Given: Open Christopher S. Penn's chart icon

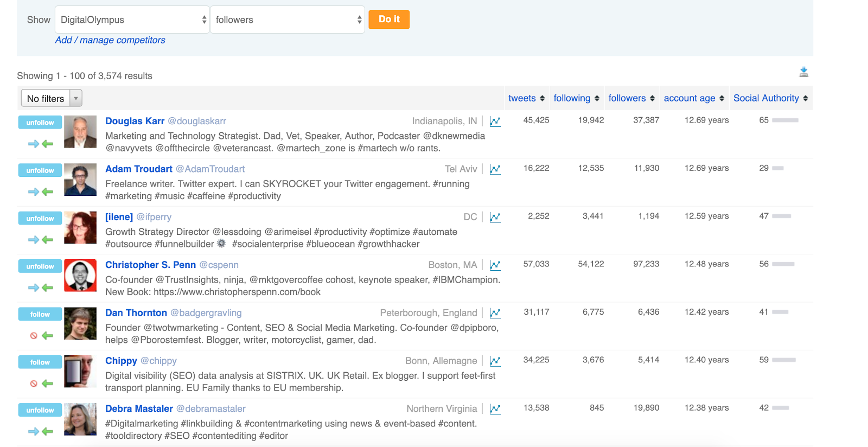Looking at the screenshot, I should click(495, 265).
